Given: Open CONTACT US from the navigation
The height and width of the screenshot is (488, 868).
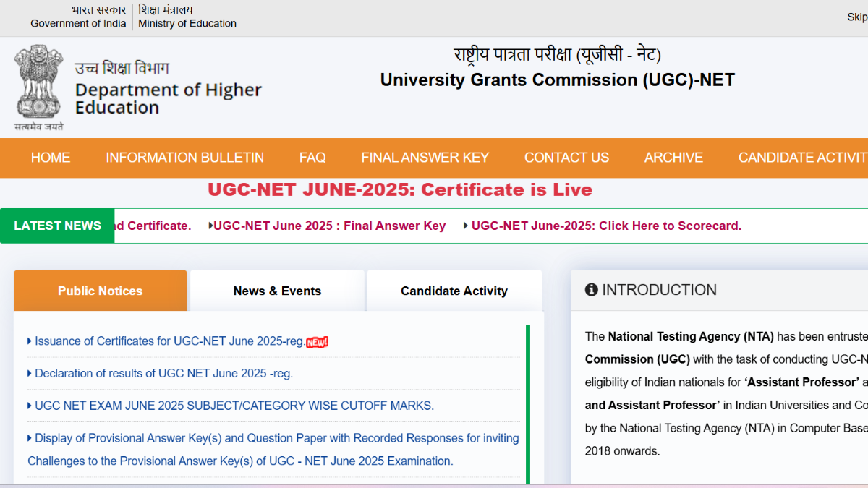Looking at the screenshot, I should [566, 158].
